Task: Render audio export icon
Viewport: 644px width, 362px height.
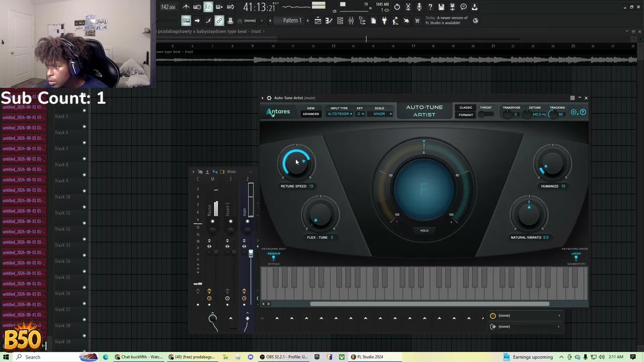Action: (x=452, y=7)
